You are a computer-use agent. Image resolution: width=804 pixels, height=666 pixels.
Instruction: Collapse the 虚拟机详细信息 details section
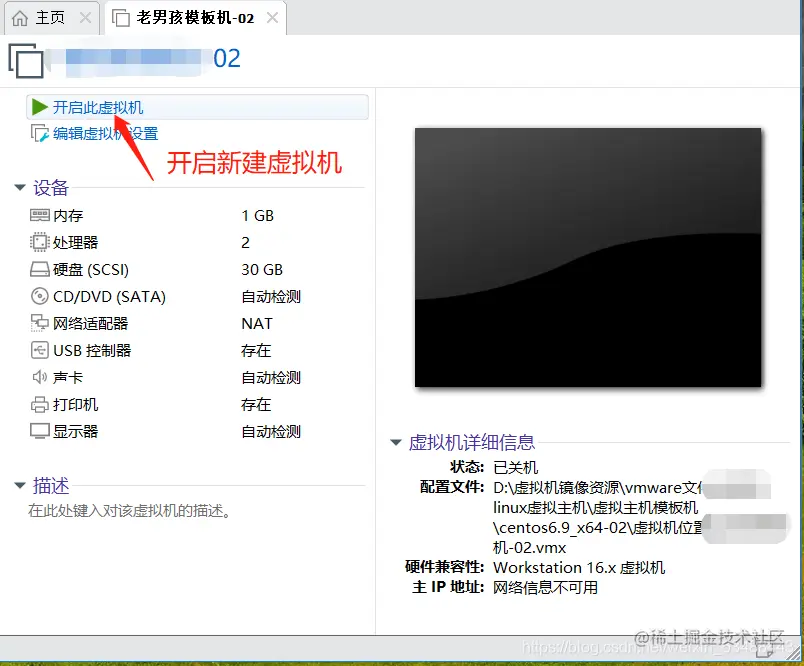(x=396, y=442)
